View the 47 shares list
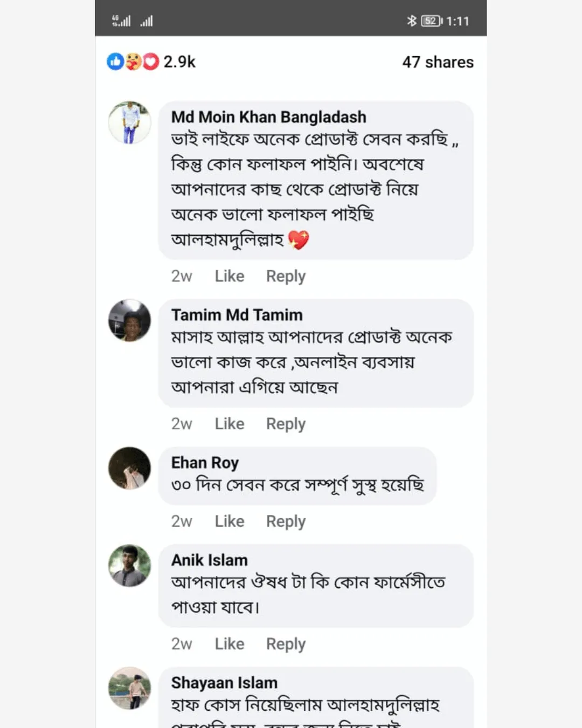 click(438, 62)
